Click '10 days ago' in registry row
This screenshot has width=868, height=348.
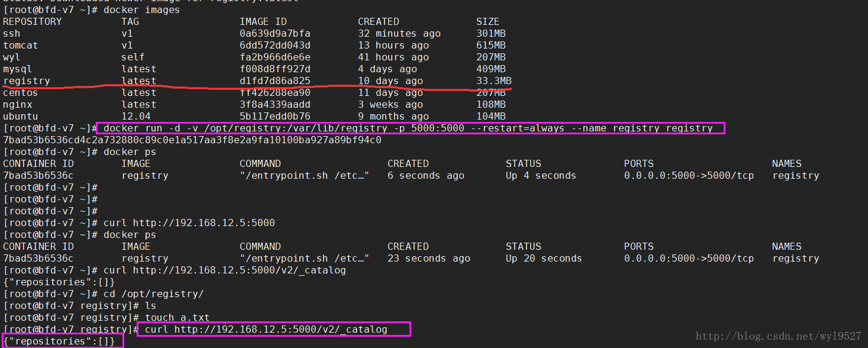pyautogui.click(x=391, y=80)
